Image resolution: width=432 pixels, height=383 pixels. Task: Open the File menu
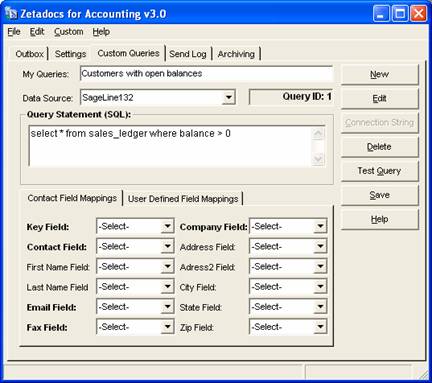click(14, 32)
